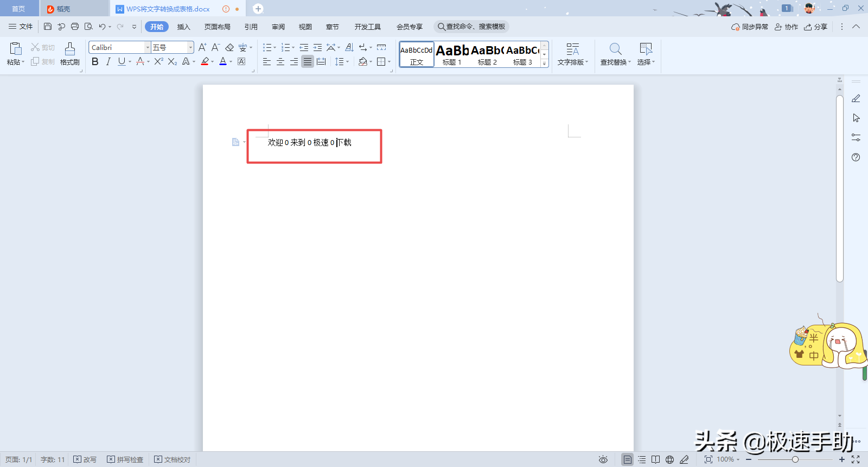Expand the styles gallery more arrow
The height and width of the screenshot is (467, 868).
tap(545, 64)
